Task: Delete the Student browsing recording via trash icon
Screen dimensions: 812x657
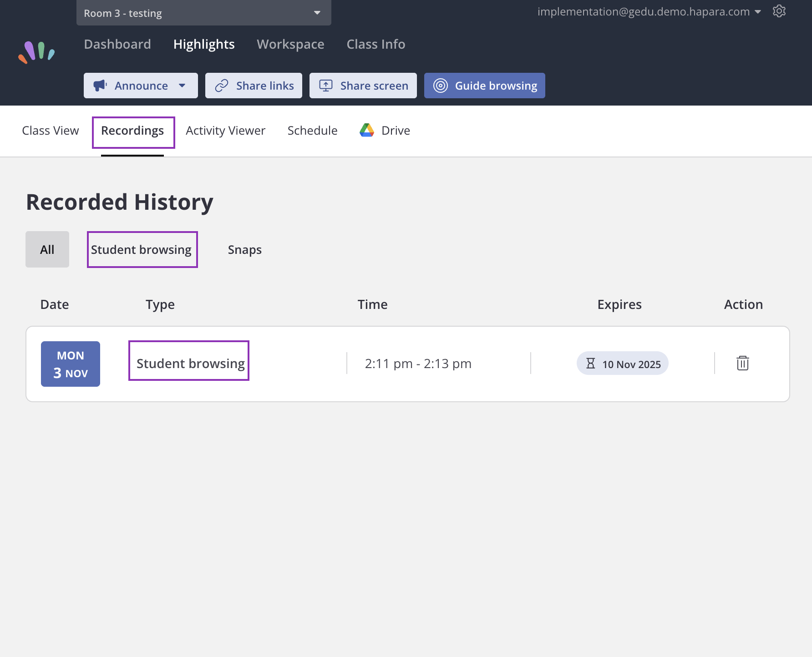Action: point(743,363)
